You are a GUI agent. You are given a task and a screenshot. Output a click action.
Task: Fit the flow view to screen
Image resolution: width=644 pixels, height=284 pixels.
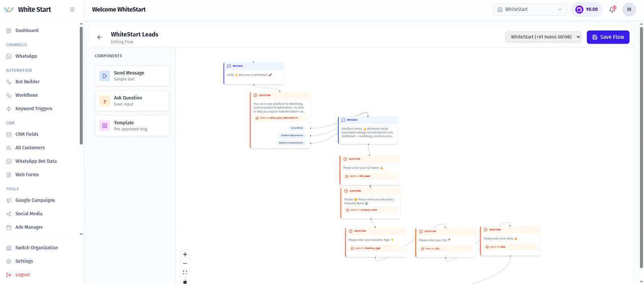coord(185,273)
